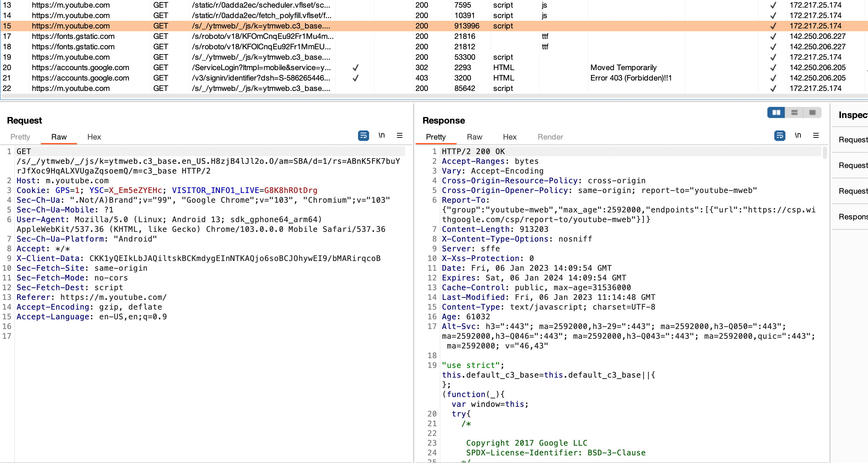This screenshot has height=463, width=868.
Task: Toggle word wrap in Request panel
Action: click(x=363, y=135)
